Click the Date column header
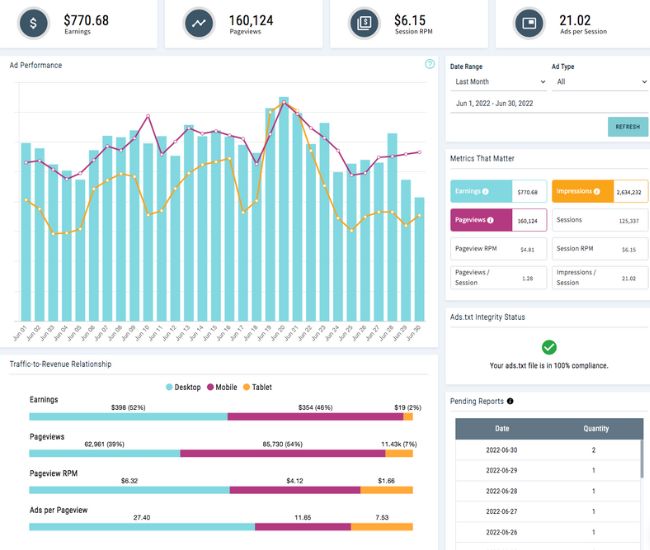650x550 pixels. tap(501, 428)
